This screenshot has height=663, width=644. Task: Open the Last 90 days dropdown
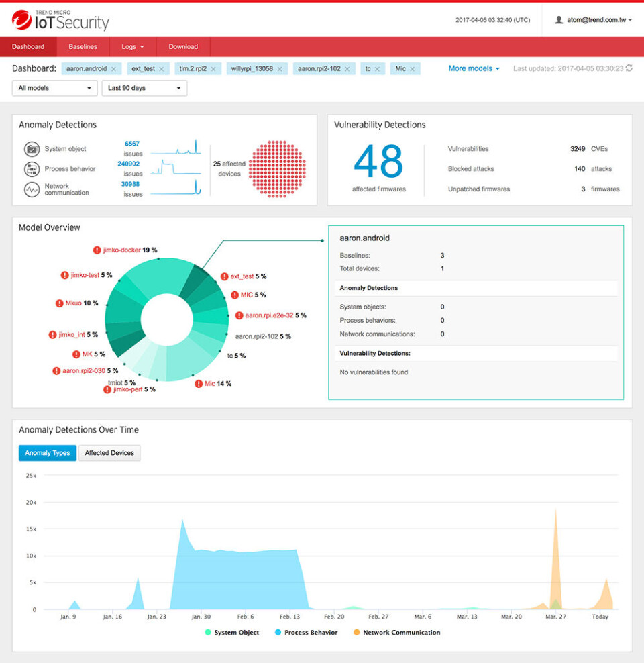144,88
